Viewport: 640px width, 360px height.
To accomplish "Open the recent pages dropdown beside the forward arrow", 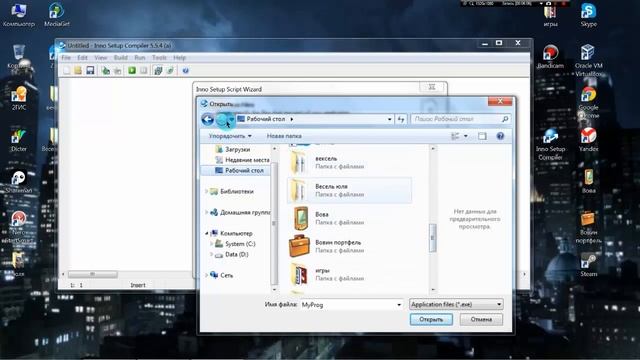I will point(231,119).
